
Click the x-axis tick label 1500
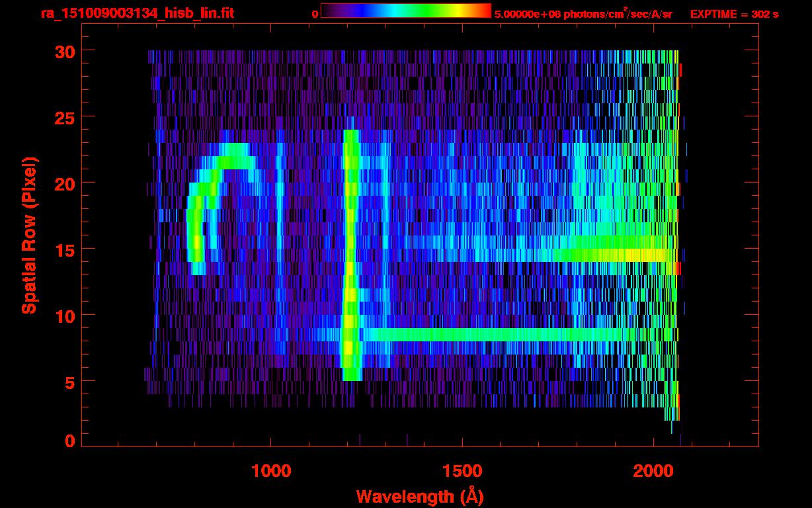pos(462,470)
